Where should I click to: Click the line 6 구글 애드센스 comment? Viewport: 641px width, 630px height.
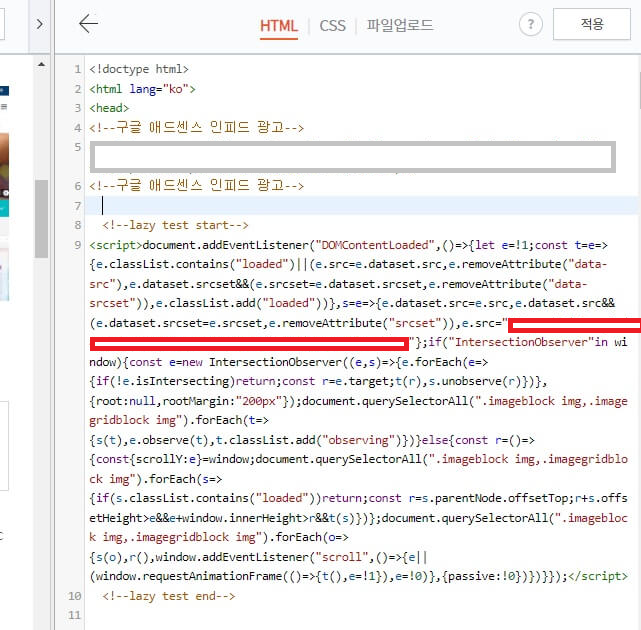(x=197, y=186)
